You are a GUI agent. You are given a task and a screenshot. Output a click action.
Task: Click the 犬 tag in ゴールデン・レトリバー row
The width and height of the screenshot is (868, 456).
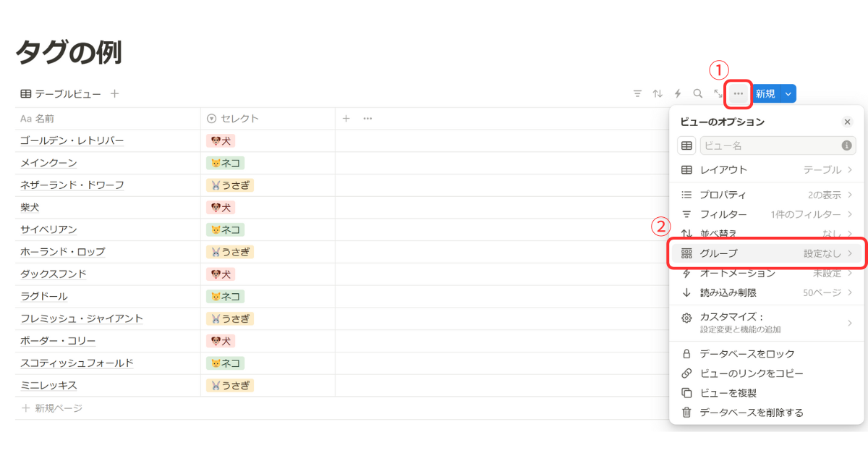tap(221, 140)
